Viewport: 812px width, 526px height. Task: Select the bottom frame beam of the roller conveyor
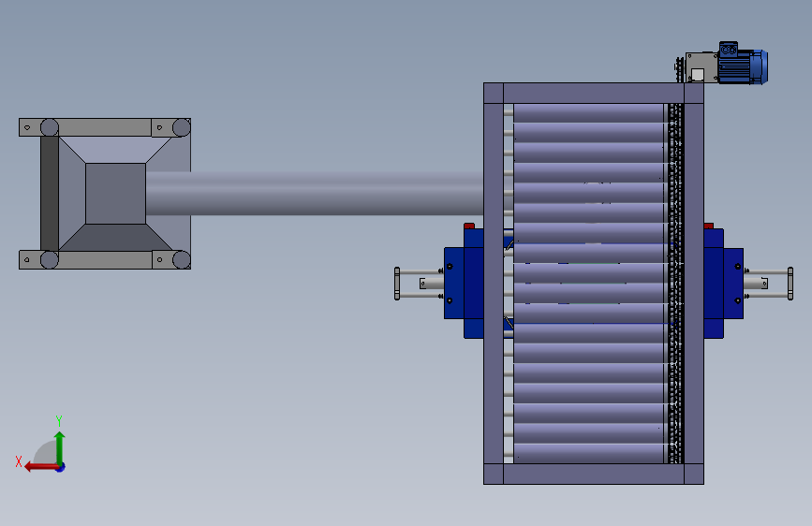pos(594,474)
